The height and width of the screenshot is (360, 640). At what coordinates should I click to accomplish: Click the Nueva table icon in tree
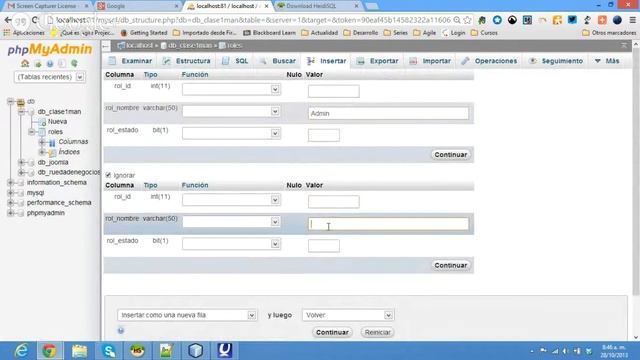point(42,122)
